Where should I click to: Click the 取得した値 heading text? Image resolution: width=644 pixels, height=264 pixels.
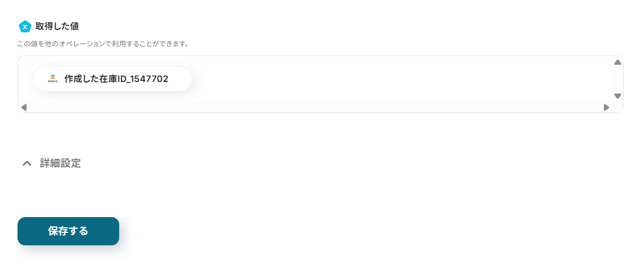coord(57,27)
